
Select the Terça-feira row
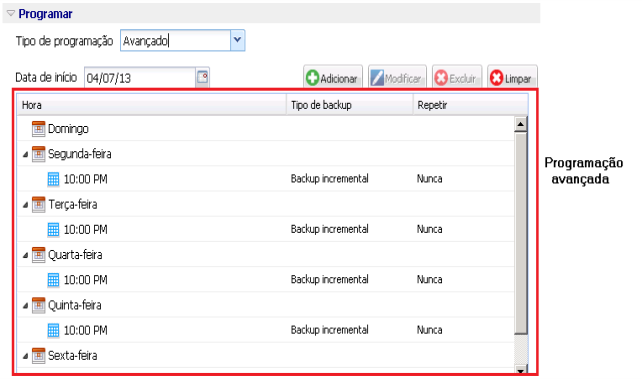click(x=265, y=204)
